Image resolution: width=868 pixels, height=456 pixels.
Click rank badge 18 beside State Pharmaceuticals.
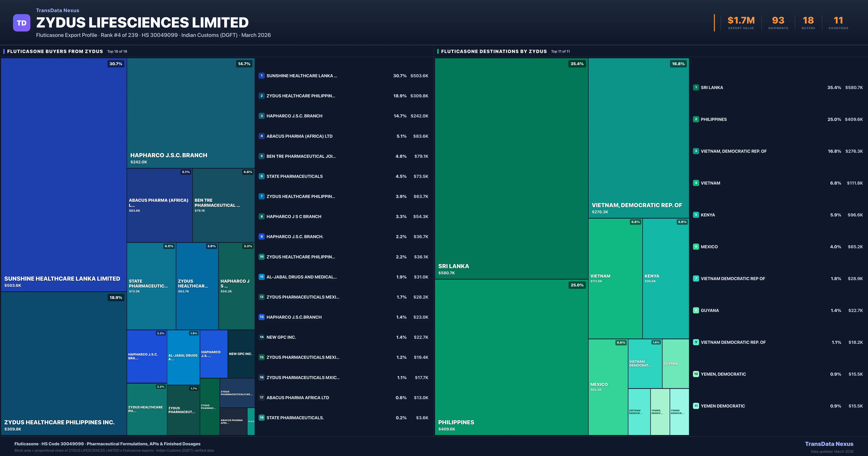(x=261, y=418)
